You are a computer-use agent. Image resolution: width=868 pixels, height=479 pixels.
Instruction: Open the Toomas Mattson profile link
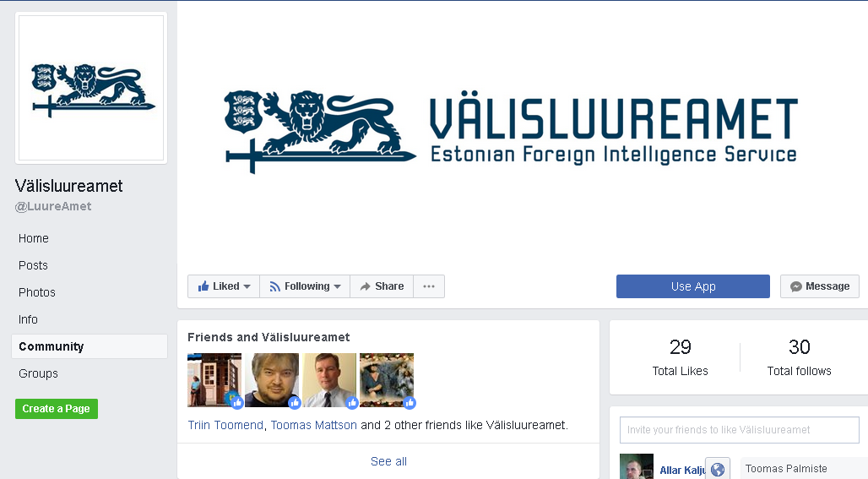pyautogui.click(x=314, y=425)
